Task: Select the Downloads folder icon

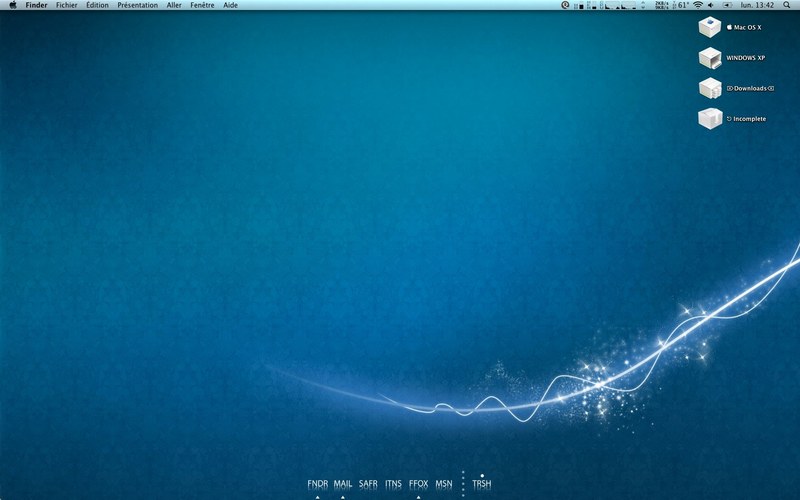Action: pyautogui.click(x=710, y=88)
